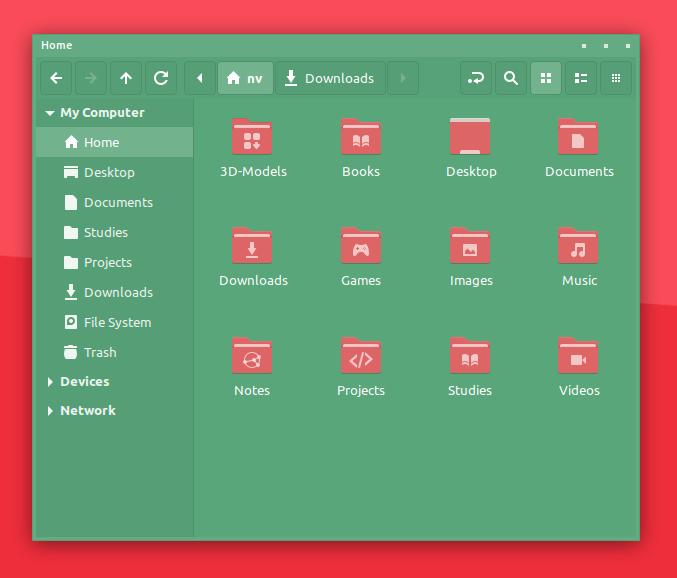The image size is (677, 578).
Task: Reload the current folder view
Action: click(x=161, y=78)
